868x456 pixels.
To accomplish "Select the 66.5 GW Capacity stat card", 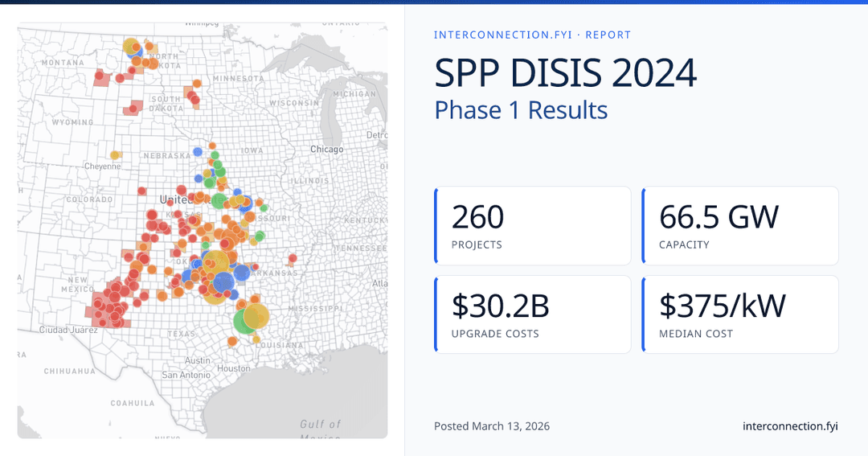I will [740, 225].
